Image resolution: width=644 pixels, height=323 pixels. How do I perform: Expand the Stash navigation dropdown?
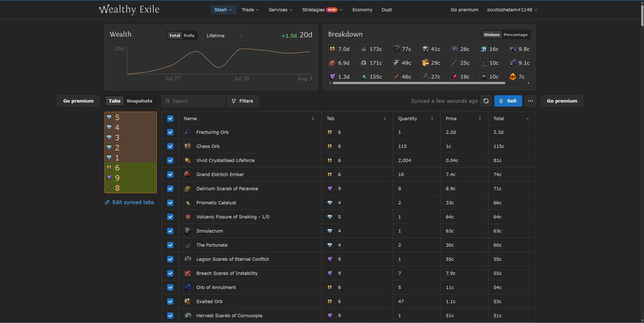(x=223, y=10)
